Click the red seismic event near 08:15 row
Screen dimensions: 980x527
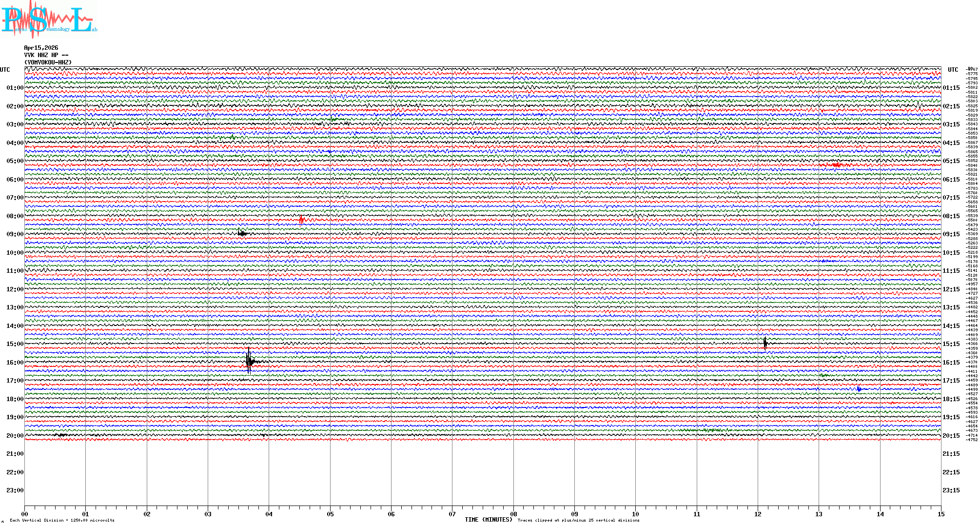pos(301,220)
